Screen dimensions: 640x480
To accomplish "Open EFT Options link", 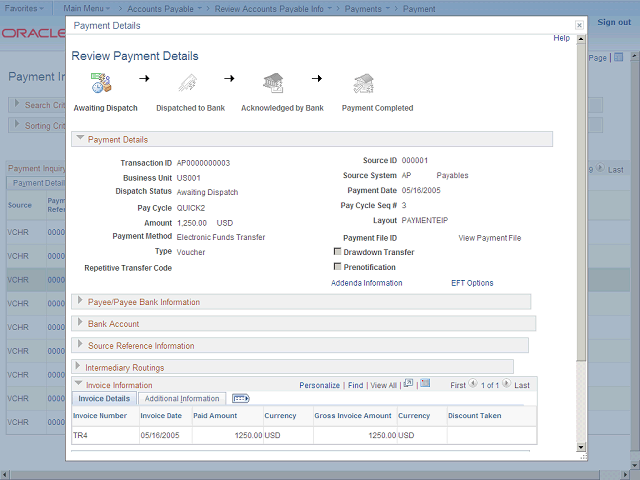I will tap(472, 283).
